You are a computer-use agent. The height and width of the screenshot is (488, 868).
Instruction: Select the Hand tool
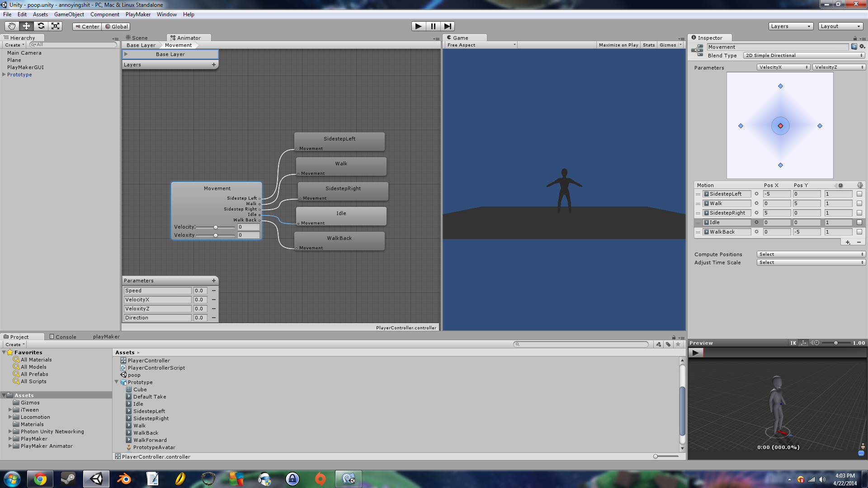(x=12, y=26)
